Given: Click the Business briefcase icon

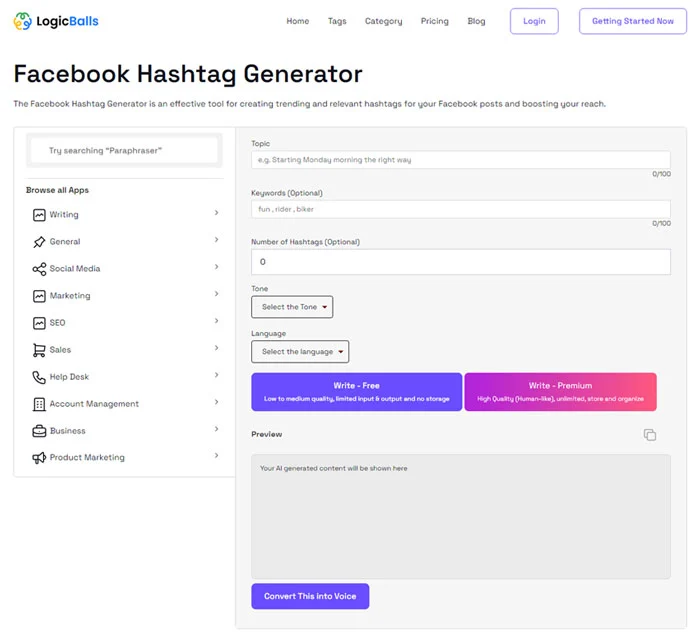Looking at the screenshot, I should (x=39, y=431).
